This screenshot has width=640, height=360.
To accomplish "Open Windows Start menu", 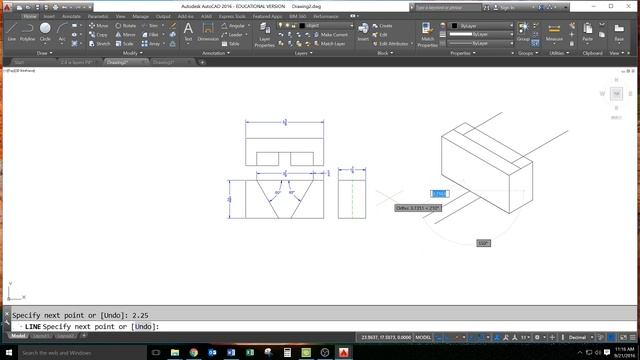I will 9,352.
